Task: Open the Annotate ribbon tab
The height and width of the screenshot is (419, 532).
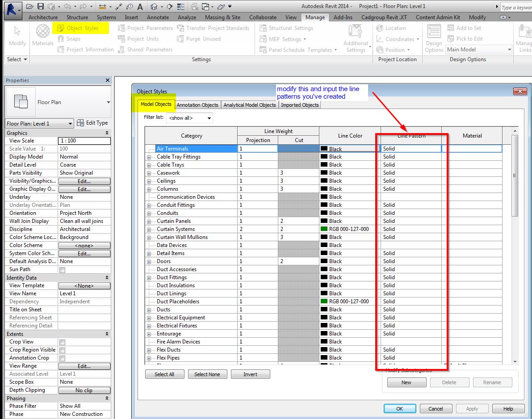Action: [x=158, y=17]
